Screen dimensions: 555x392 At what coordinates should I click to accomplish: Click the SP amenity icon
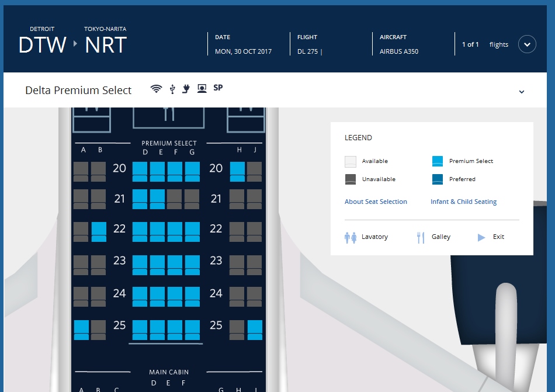(218, 88)
